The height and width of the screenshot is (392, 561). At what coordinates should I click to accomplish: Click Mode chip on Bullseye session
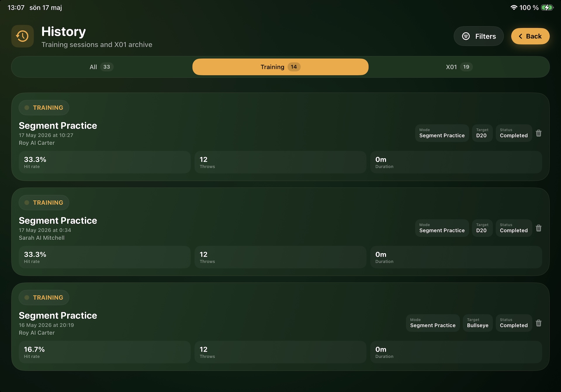pyautogui.click(x=433, y=323)
